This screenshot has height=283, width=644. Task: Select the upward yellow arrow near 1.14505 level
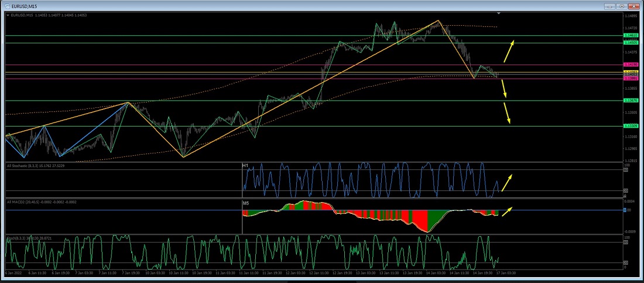(x=509, y=50)
